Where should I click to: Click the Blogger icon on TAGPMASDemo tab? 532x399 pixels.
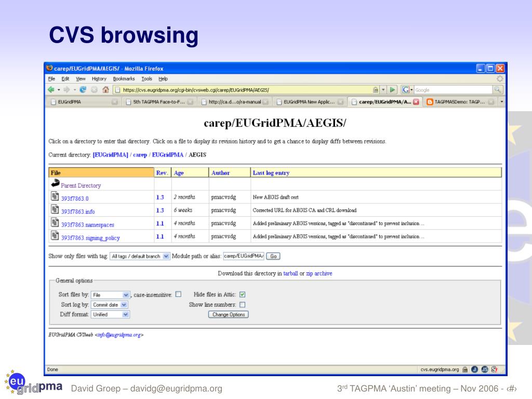click(430, 102)
